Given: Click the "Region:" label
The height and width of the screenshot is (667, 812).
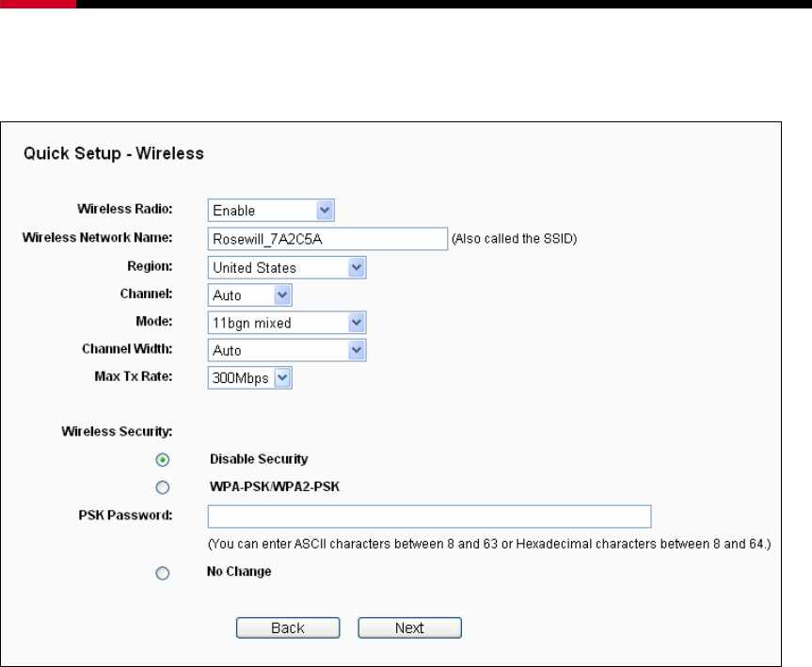Looking at the screenshot, I should 151,266.
